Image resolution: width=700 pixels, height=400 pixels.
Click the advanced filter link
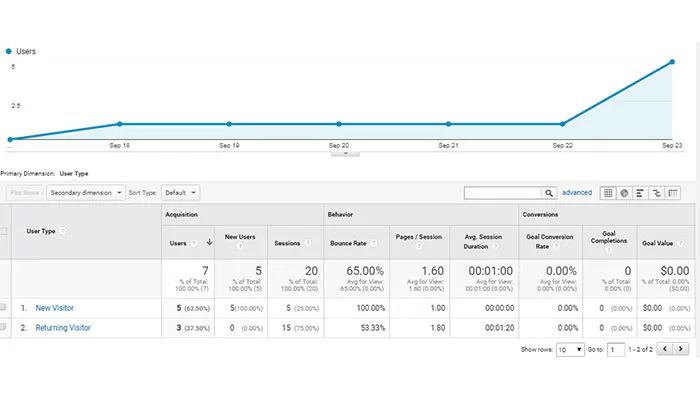click(577, 192)
